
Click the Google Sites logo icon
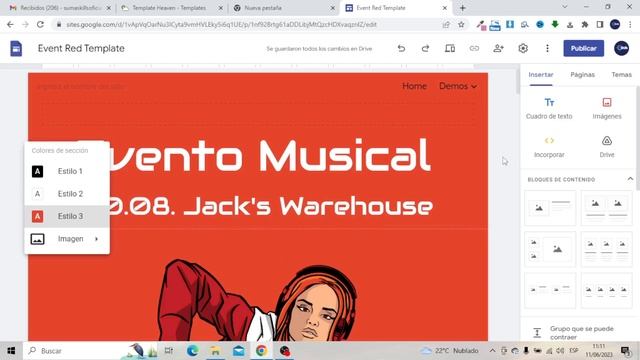click(16, 49)
